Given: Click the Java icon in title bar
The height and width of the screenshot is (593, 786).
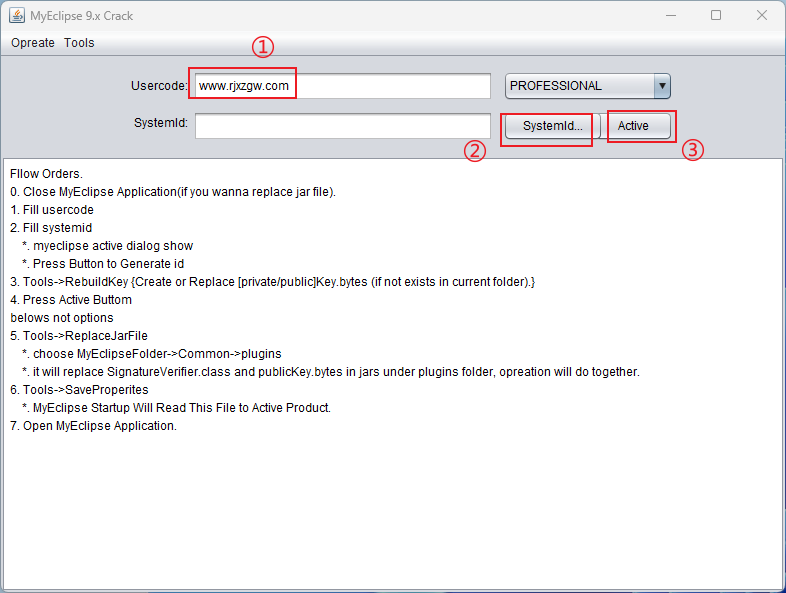Looking at the screenshot, I should pyautogui.click(x=17, y=16).
